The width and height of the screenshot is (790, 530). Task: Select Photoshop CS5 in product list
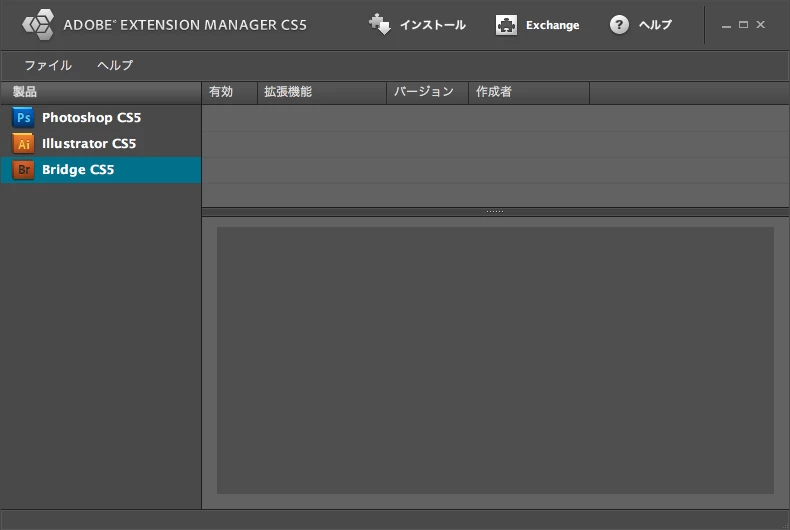click(101, 117)
